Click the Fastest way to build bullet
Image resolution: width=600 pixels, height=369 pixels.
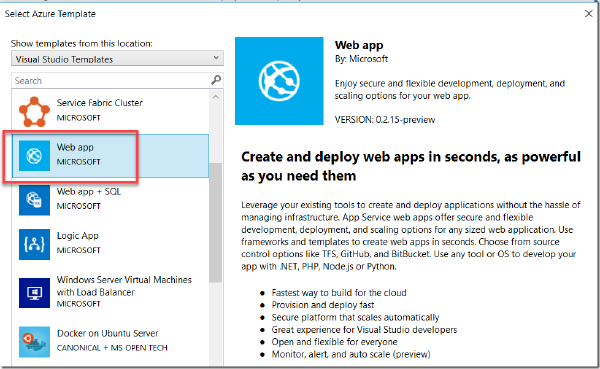pyautogui.click(x=339, y=293)
